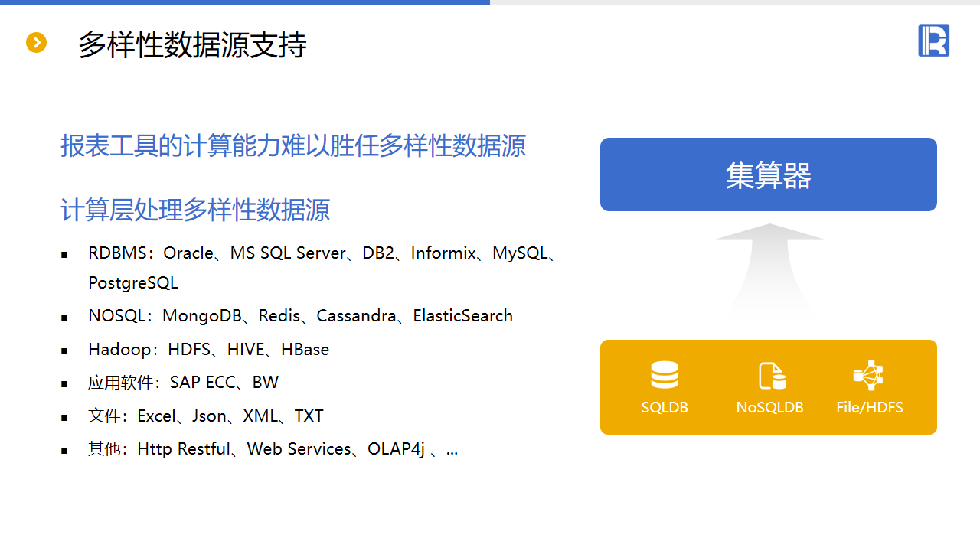
Task: Click the 文件 Excel, Json line
Action: [205, 416]
